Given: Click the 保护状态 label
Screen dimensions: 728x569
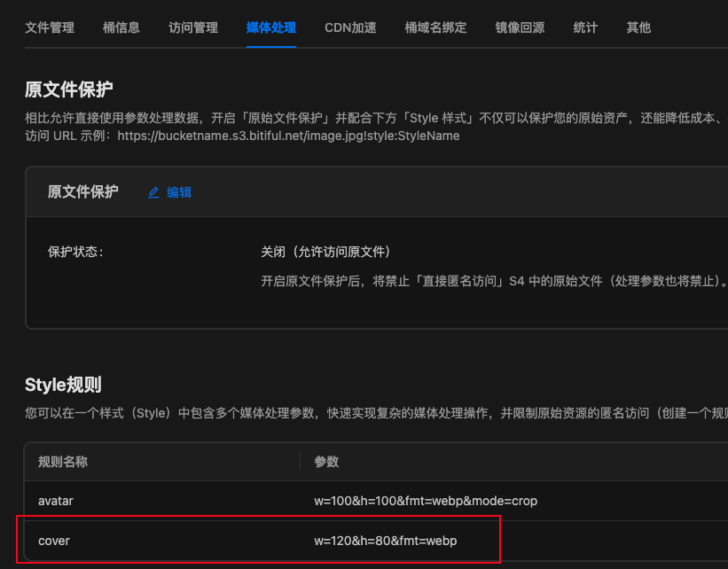Looking at the screenshot, I should (75, 252).
